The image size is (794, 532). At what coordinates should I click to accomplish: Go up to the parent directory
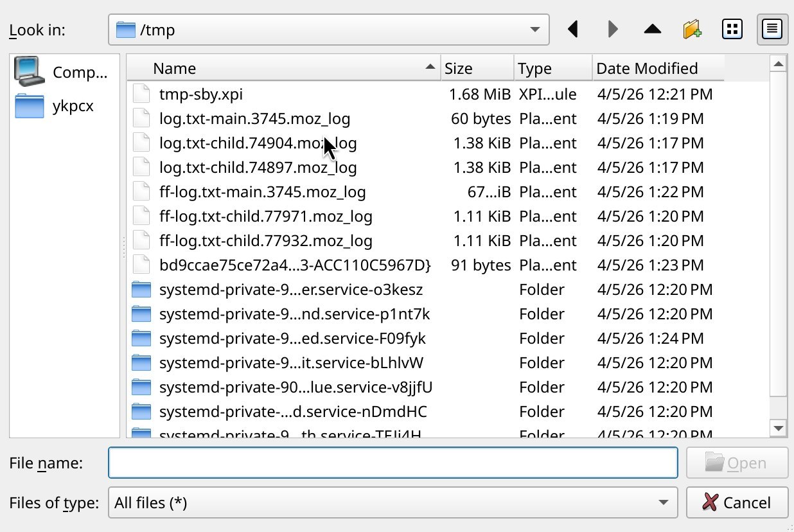point(653,30)
